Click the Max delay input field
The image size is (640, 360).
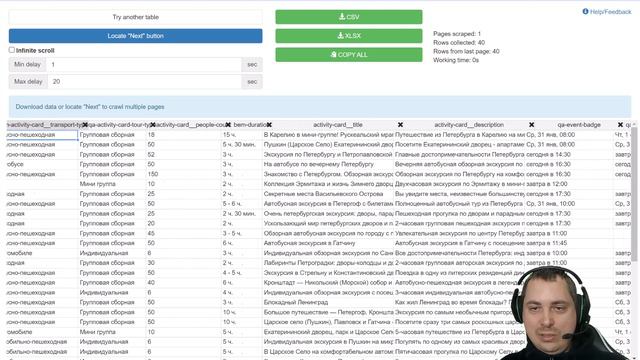click(144, 82)
